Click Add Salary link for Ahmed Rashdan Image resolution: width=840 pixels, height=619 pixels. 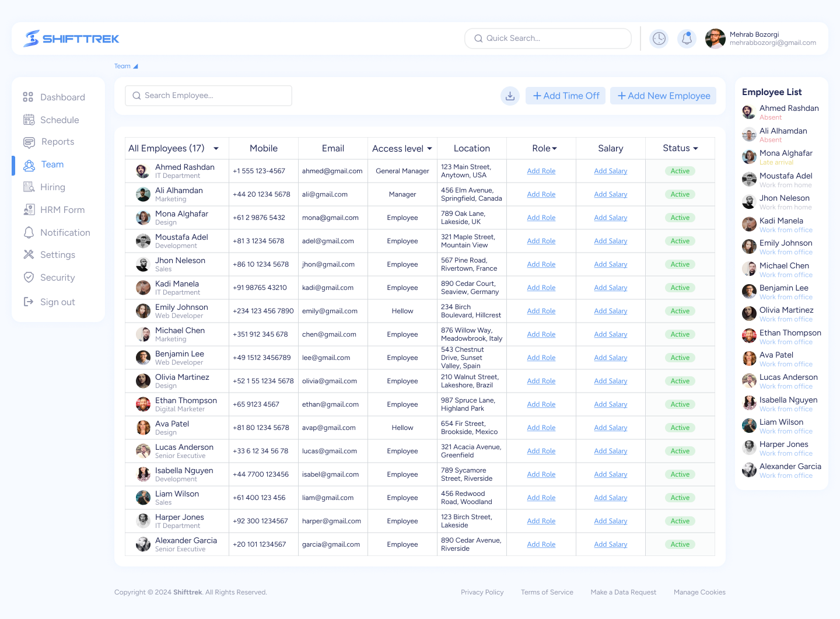610,171
